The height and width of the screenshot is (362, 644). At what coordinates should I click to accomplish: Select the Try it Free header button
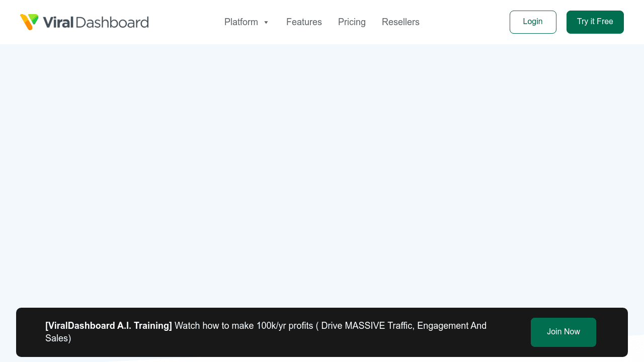[595, 22]
